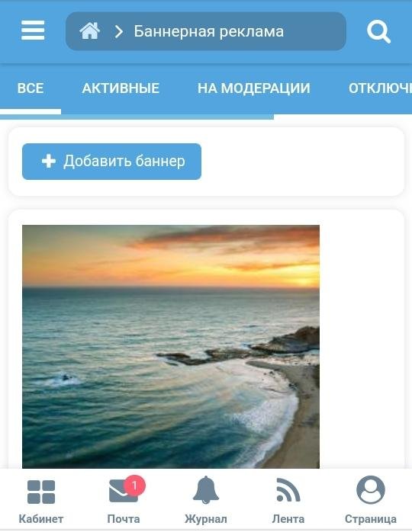Open Журнал bell icon

206,490
